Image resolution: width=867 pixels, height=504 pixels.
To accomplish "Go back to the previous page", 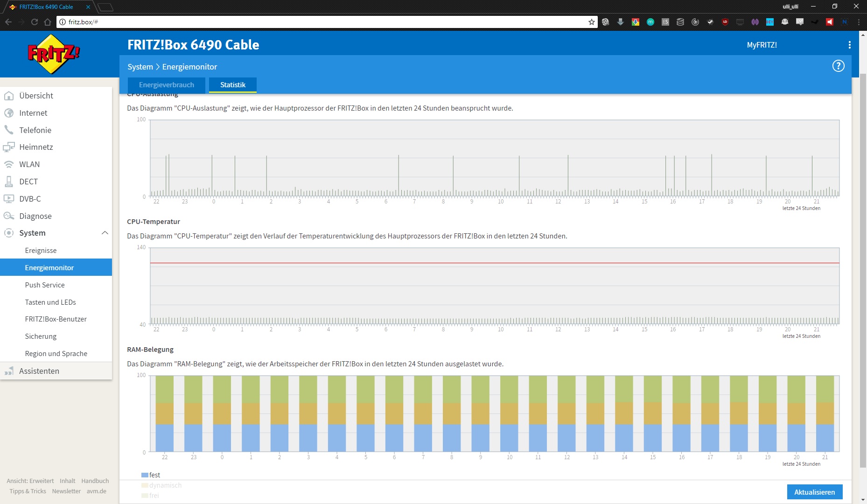I will [8, 22].
